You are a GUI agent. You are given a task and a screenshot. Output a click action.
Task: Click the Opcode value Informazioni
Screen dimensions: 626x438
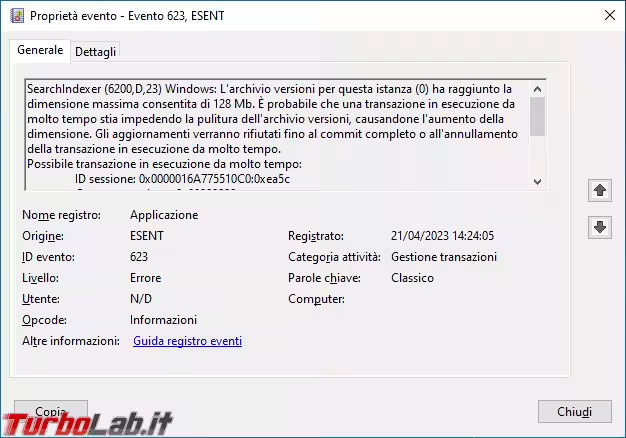(x=163, y=320)
